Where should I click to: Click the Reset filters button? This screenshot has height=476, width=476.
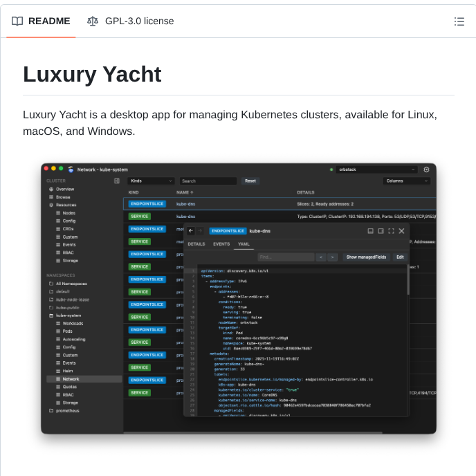[250, 181]
